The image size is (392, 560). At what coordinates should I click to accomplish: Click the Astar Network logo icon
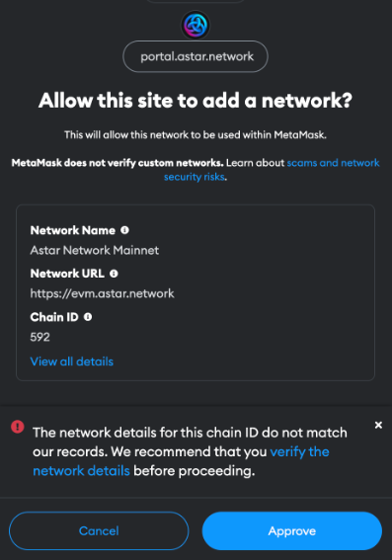[196, 25]
